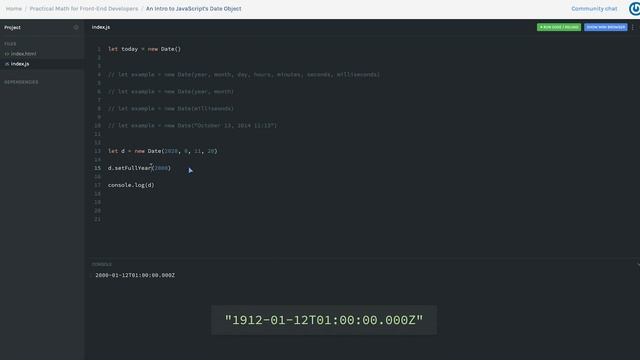
Task: Click the Scrimba logo icon
Action: (x=635, y=9)
